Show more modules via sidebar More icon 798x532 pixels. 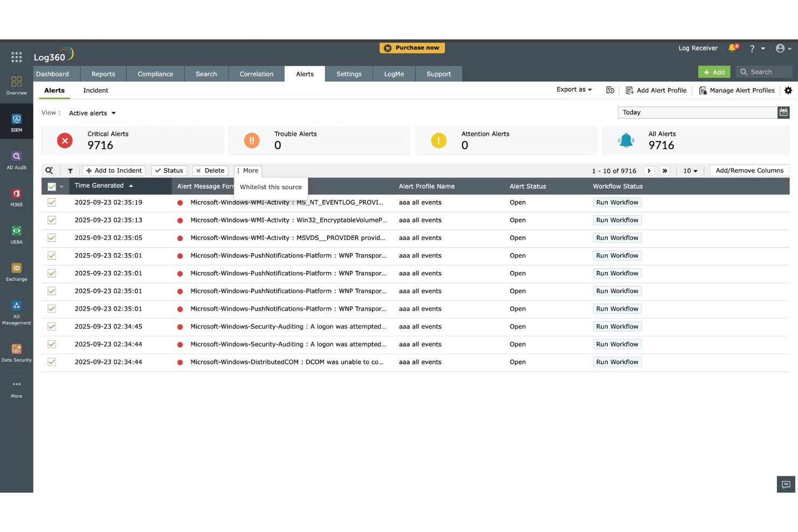tap(17, 389)
